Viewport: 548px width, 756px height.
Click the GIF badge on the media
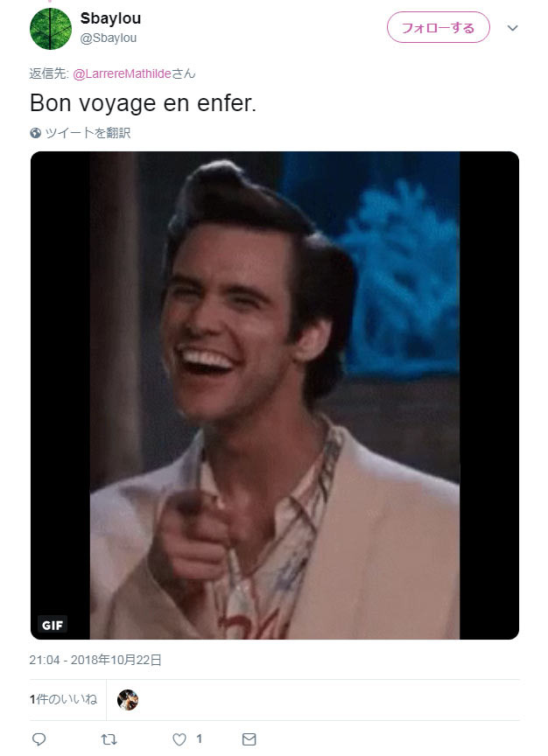coord(53,626)
